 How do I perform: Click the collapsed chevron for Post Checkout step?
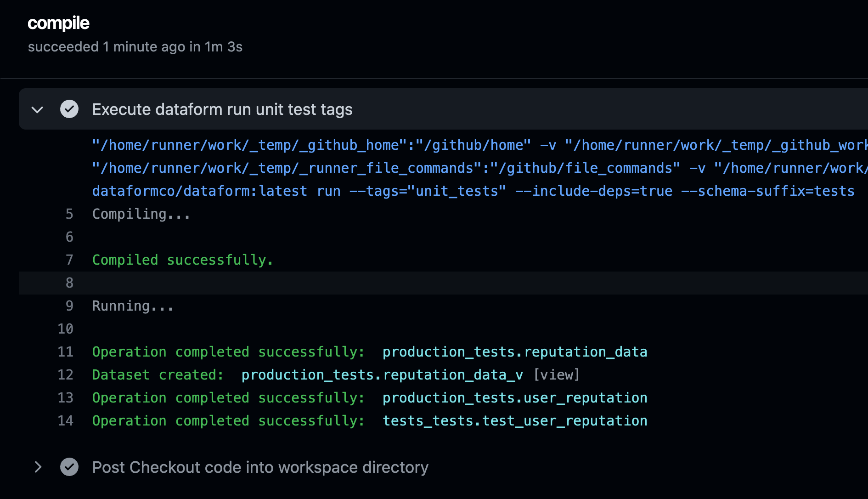(x=37, y=467)
